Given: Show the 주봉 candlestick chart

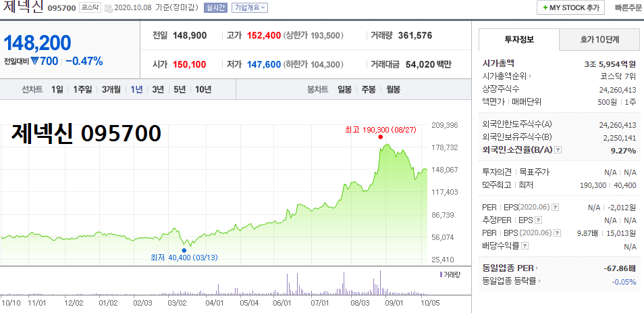Looking at the screenshot, I should pos(369,89).
